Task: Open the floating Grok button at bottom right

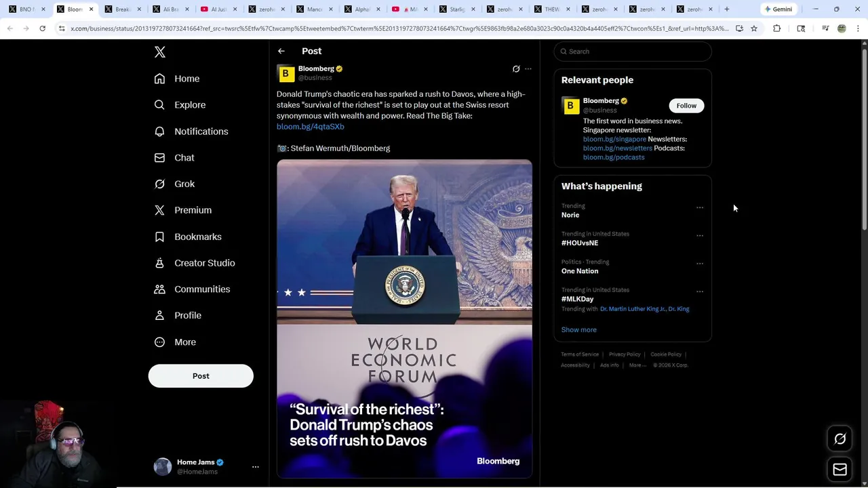Action: tap(840, 439)
